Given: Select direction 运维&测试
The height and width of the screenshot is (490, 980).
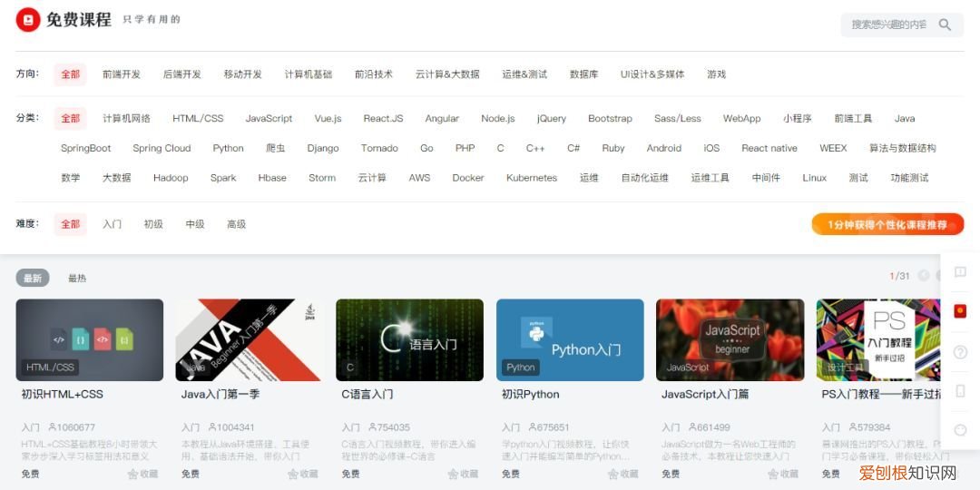Looking at the screenshot, I should 524,74.
